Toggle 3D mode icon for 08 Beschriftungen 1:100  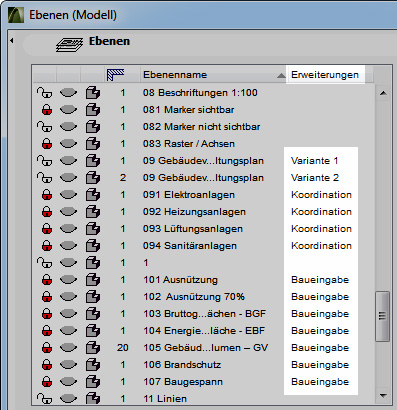(x=93, y=93)
